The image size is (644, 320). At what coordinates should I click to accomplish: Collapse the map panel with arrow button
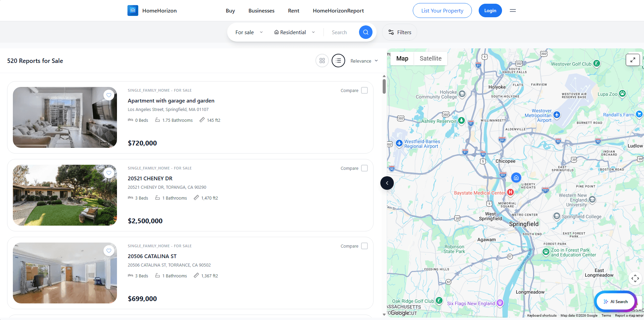pyautogui.click(x=387, y=183)
